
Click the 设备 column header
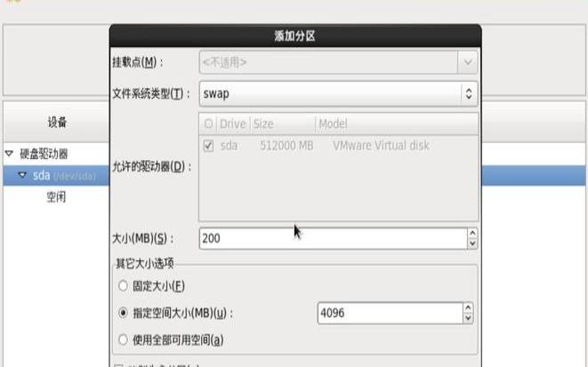tap(57, 122)
